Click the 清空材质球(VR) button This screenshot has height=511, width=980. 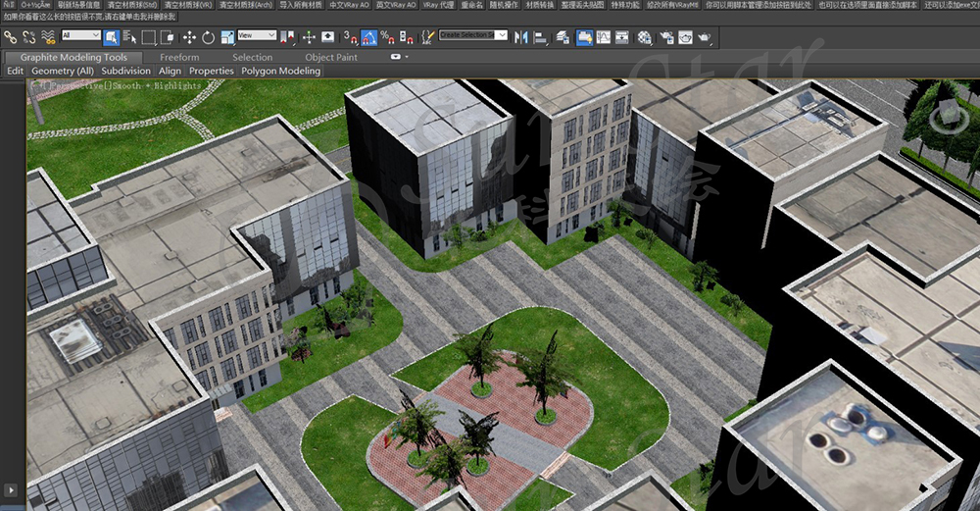point(188,4)
